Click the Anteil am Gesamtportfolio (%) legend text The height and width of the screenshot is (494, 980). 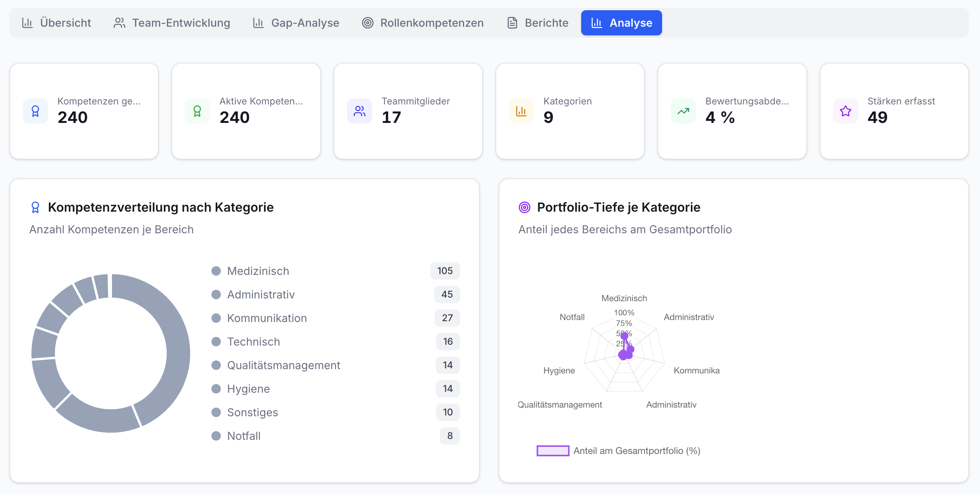[x=637, y=451]
